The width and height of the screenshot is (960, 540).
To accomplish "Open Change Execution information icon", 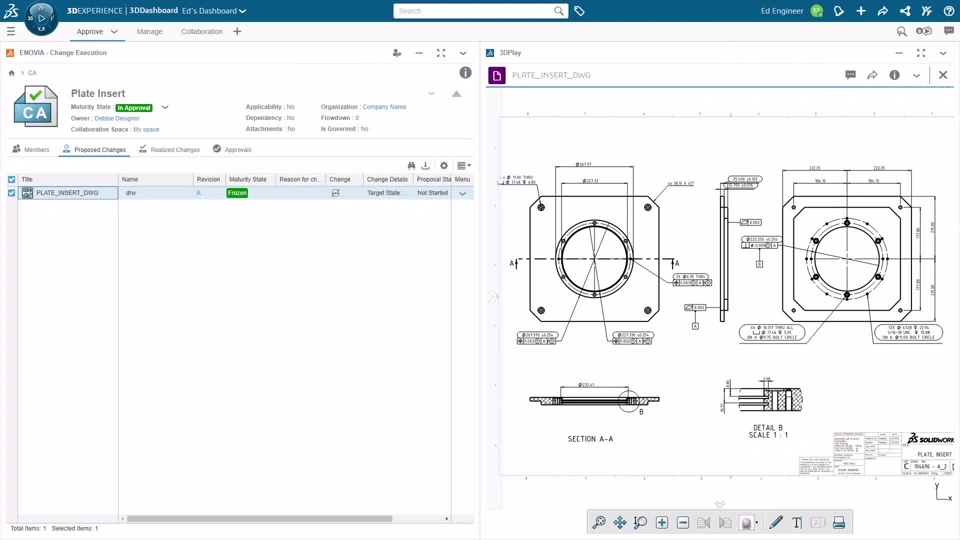I will 465,73.
